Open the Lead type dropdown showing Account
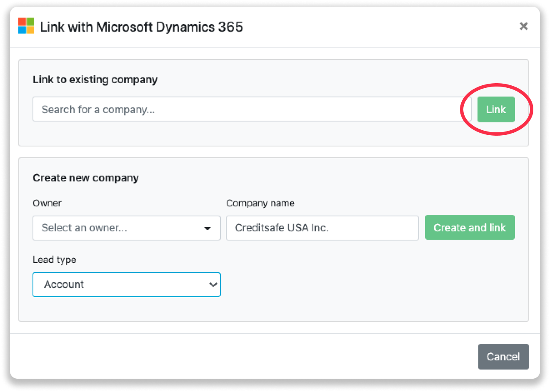Screen dimensions: 550x392 tap(126, 285)
